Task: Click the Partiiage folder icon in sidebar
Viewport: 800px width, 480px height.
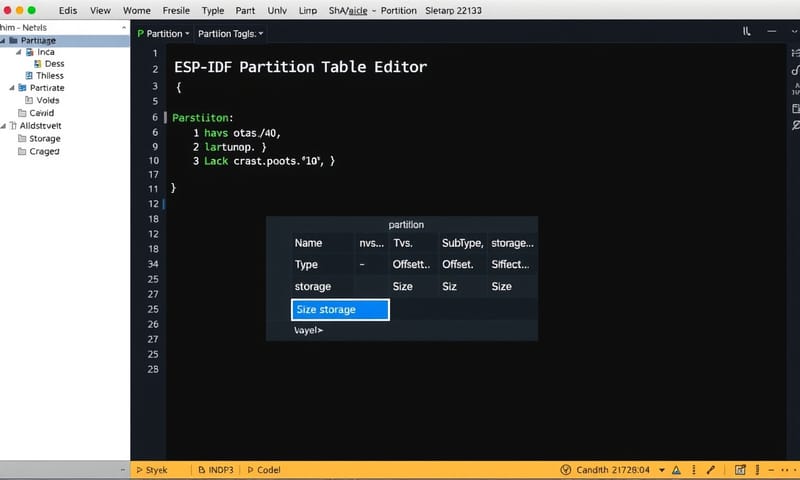Action: pos(13,40)
